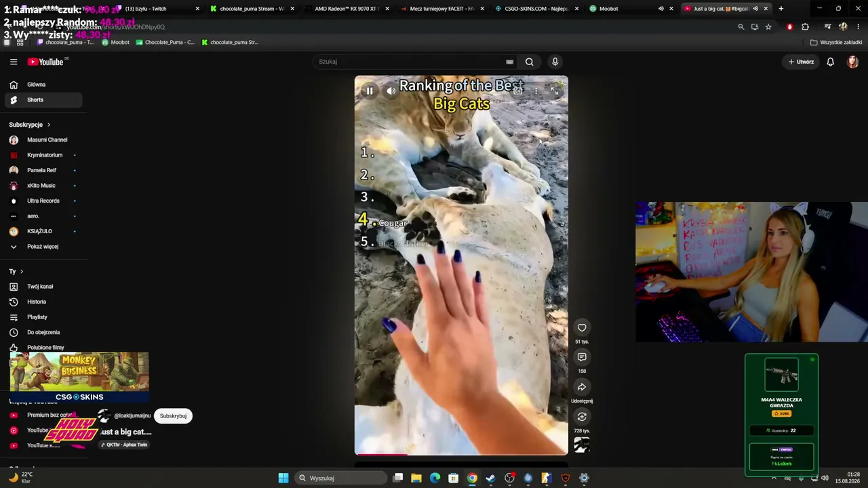868x488 pixels.
Task: Open the YouTube guide hamburger menu
Action: tap(14, 62)
